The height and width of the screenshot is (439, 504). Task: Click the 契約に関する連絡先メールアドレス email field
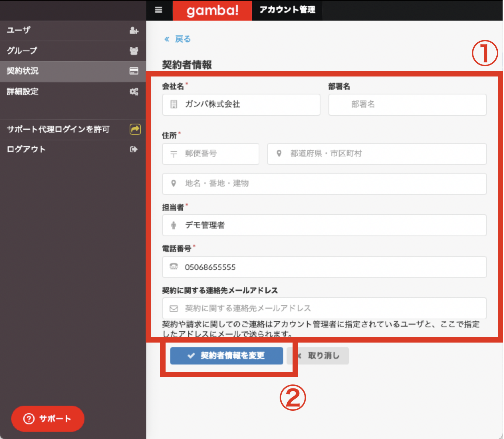[x=324, y=308]
